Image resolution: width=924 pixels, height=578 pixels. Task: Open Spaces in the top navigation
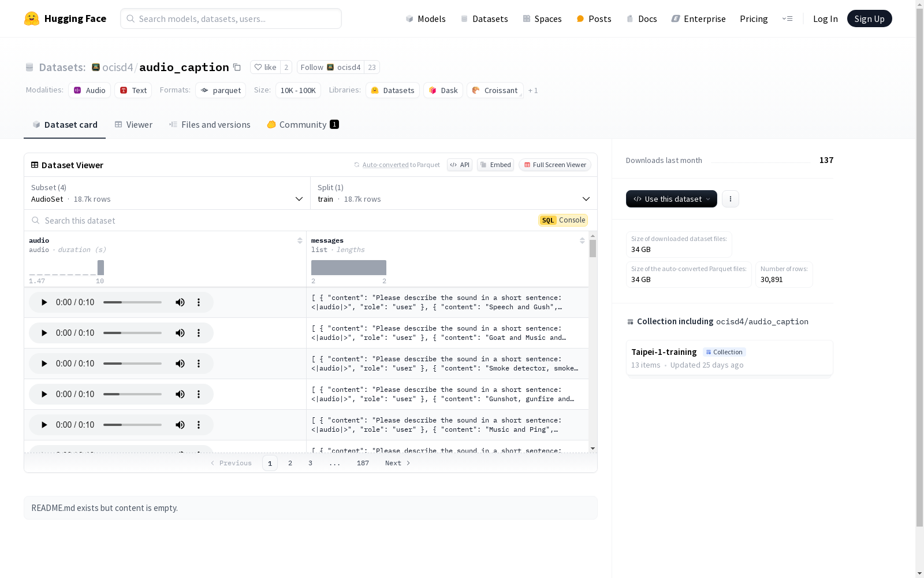point(542,18)
